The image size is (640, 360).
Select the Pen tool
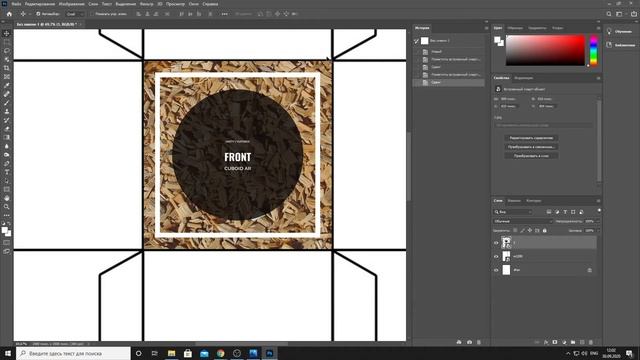[x=7, y=163]
